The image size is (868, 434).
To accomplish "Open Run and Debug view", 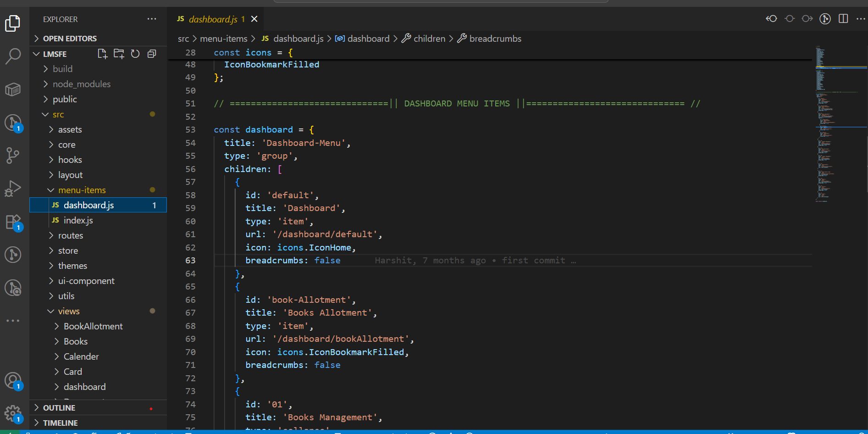I will coord(13,188).
